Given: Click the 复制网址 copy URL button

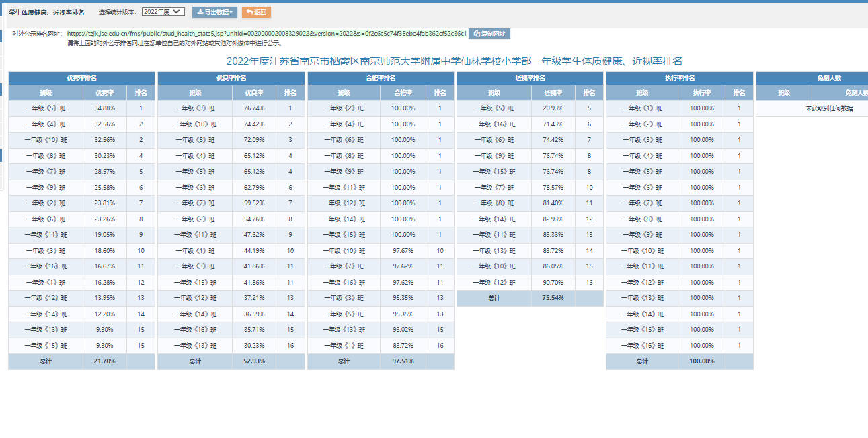Looking at the screenshot, I should click(489, 34).
